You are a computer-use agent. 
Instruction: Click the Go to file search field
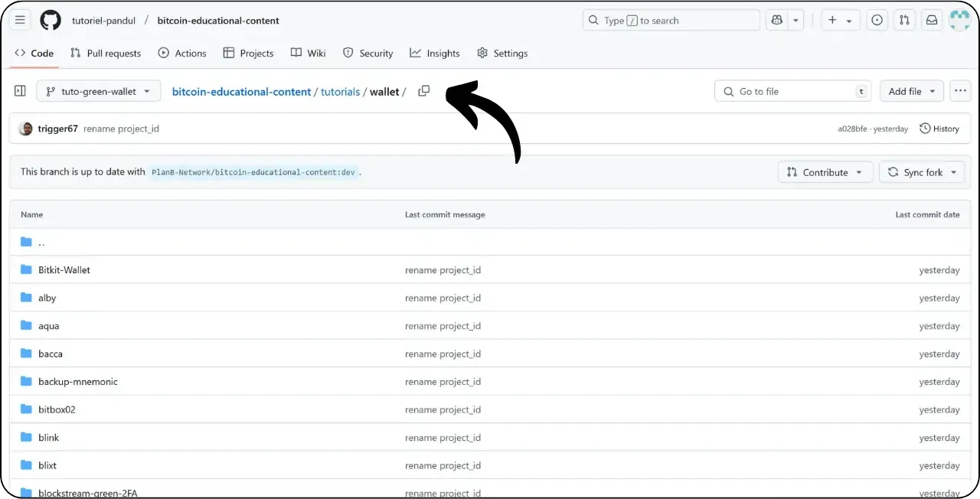click(792, 90)
